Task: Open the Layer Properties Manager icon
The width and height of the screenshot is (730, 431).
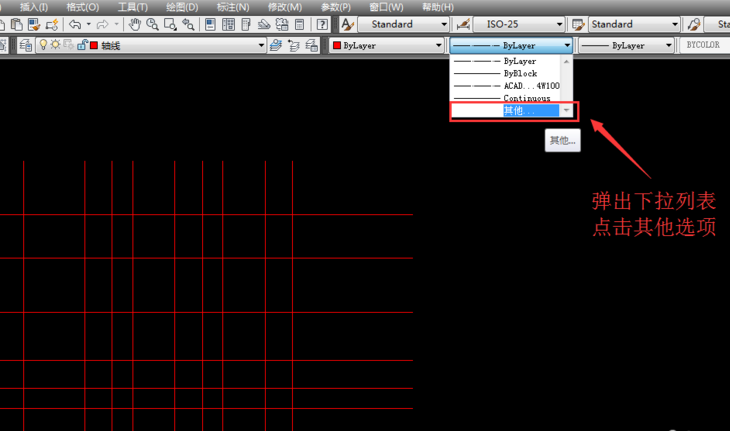Action: [x=27, y=45]
